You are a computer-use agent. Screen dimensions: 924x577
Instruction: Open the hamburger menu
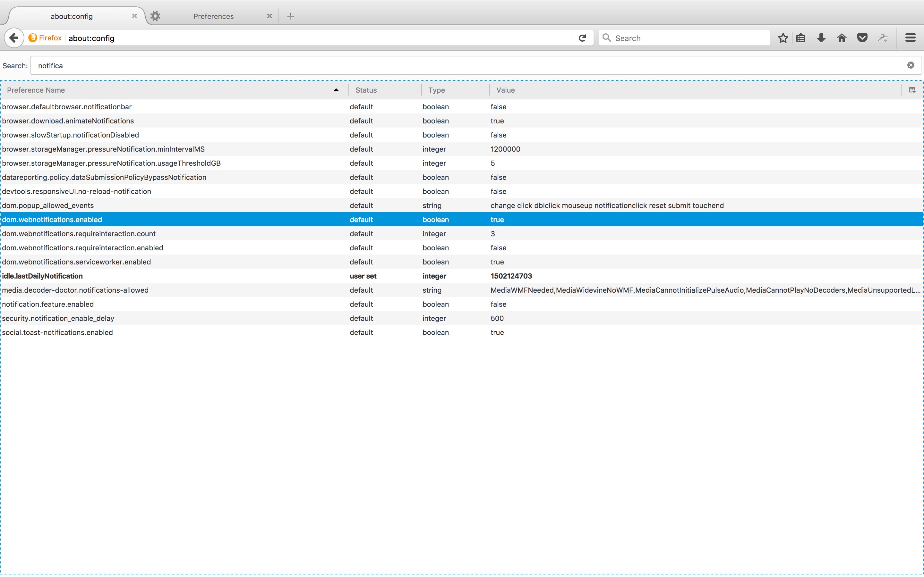click(x=910, y=38)
